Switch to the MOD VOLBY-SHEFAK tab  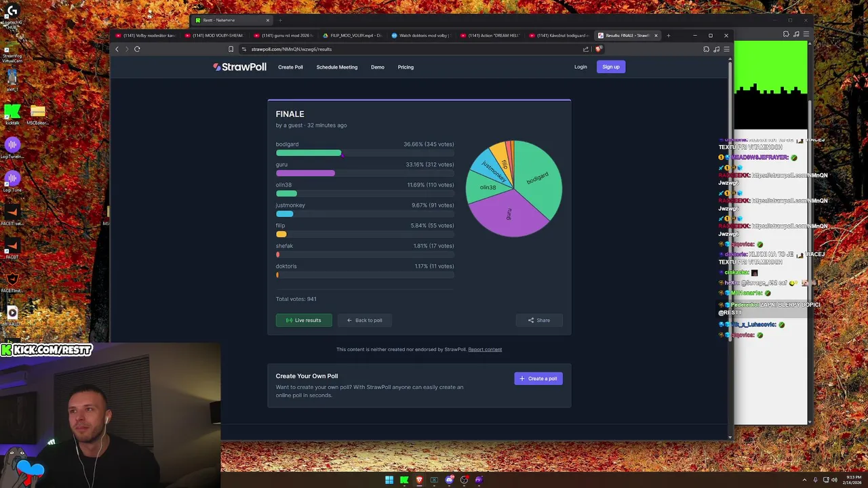(214, 35)
